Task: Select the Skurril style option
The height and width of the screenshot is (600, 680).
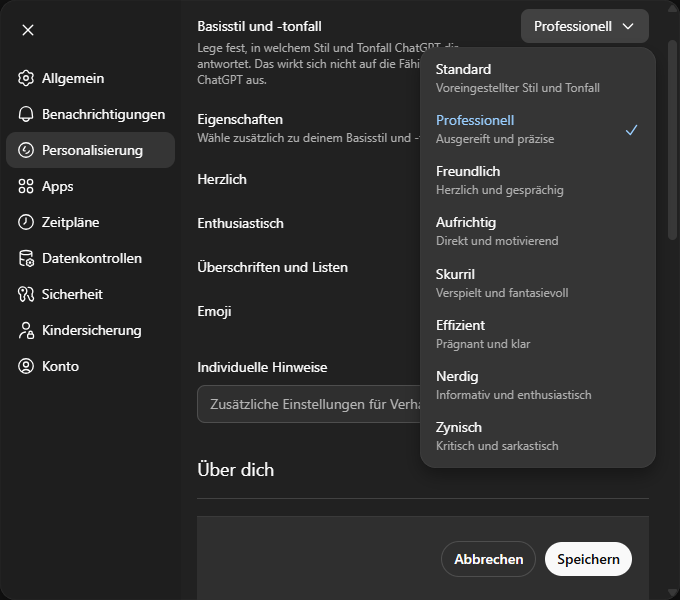Action: click(x=538, y=284)
